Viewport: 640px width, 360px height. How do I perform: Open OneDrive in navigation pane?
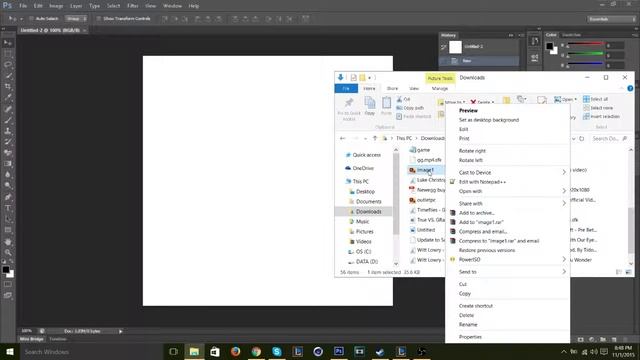click(359, 168)
